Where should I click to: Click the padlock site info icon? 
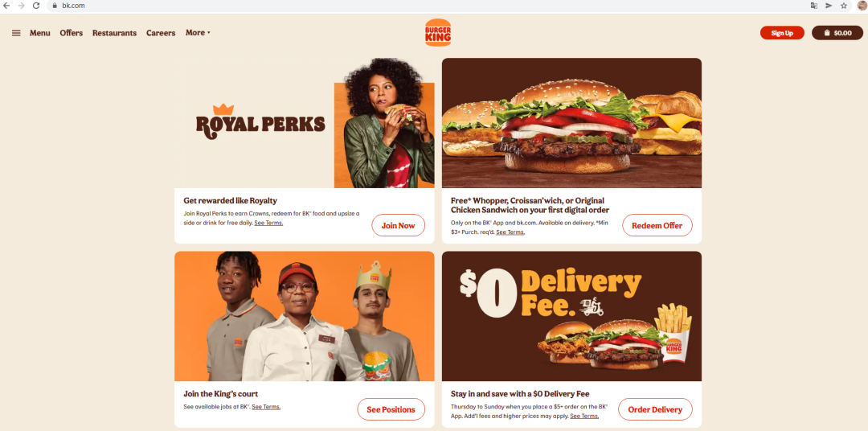[55, 6]
